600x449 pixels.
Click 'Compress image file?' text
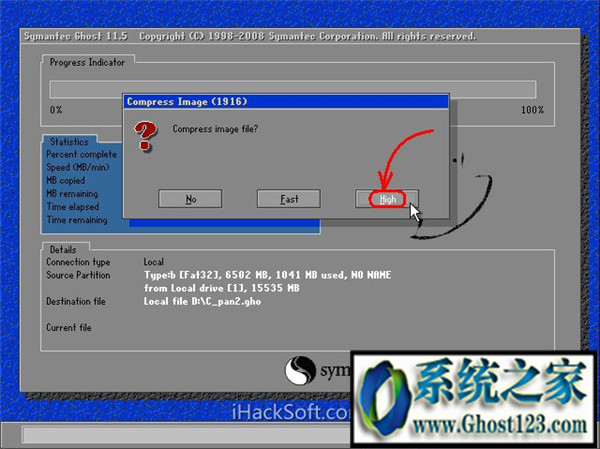pos(215,129)
